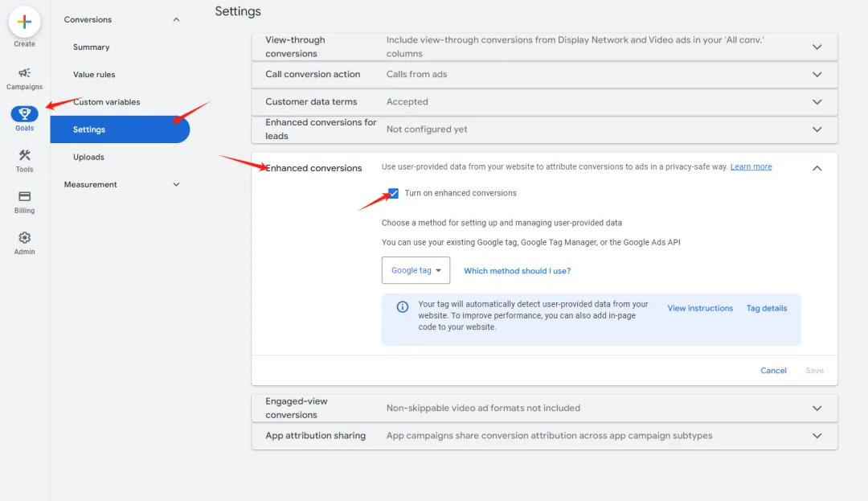868x501 pixels.
Task: Click the 'Enhanced conversions' panel title
Action: point(313,168)
